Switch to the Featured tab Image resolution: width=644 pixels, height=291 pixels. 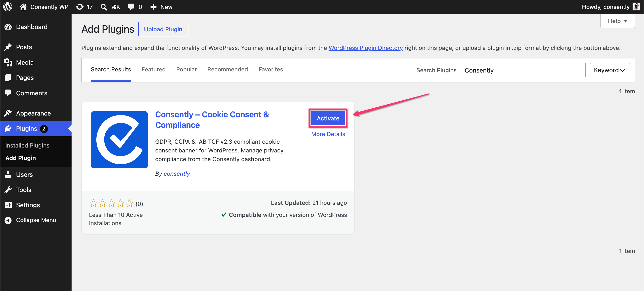click(x=153, y=69)
